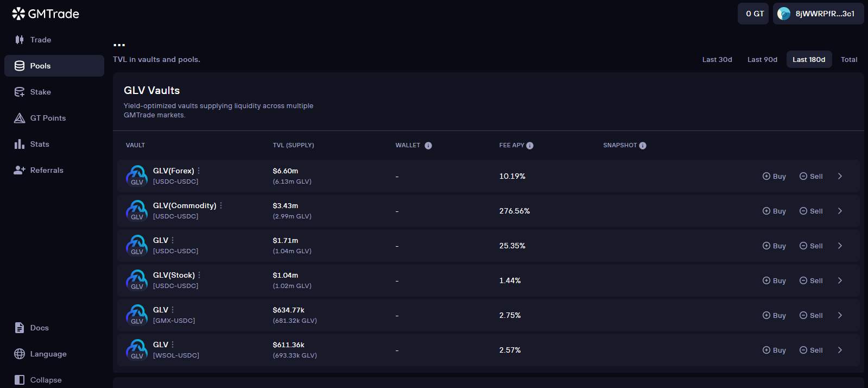Screen dimensions: 868x388
Task: Open wallet 8jWWRPfR...3c1 menu
Action: click(x=818, y=14)
